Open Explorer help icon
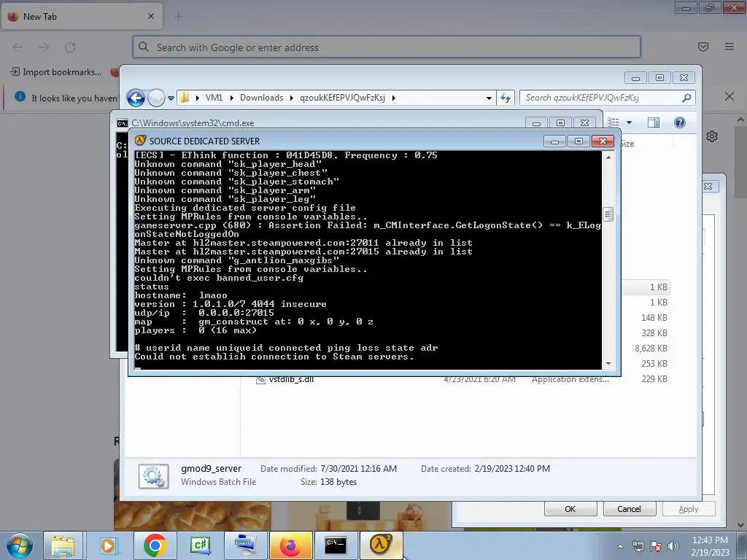The height and width of the screenshot is (560, 747). (680, 122)
